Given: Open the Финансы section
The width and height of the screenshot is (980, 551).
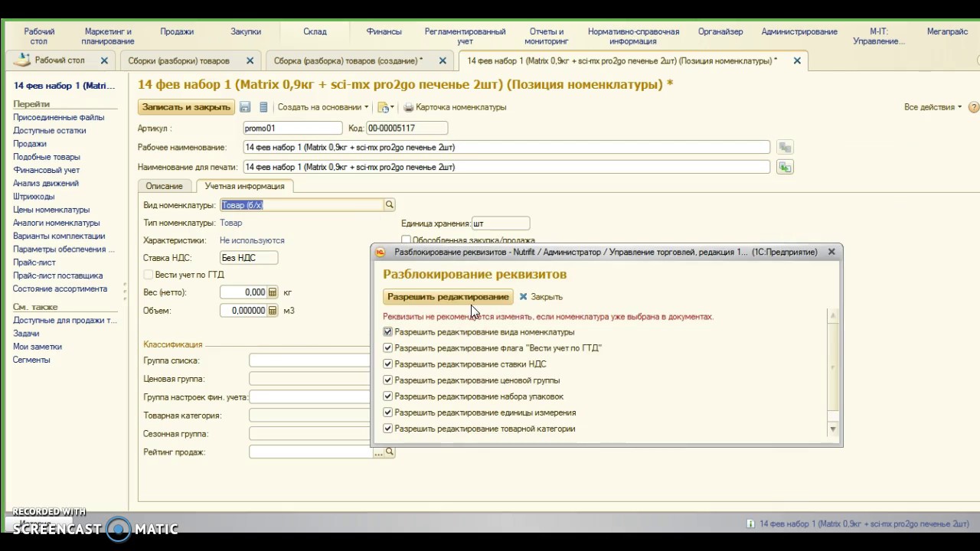Looking at the screenshot, I should pyautogui.click(x=384, y=31).
